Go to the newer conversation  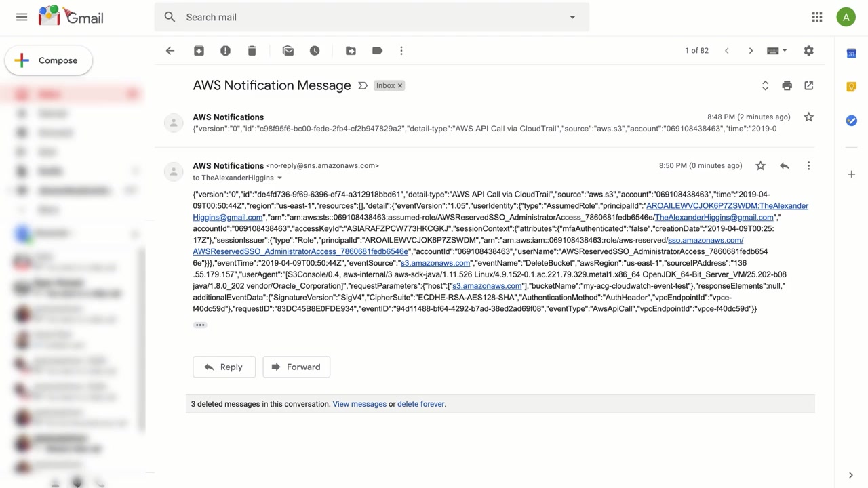pyautogui.click(x=726, y=51)
